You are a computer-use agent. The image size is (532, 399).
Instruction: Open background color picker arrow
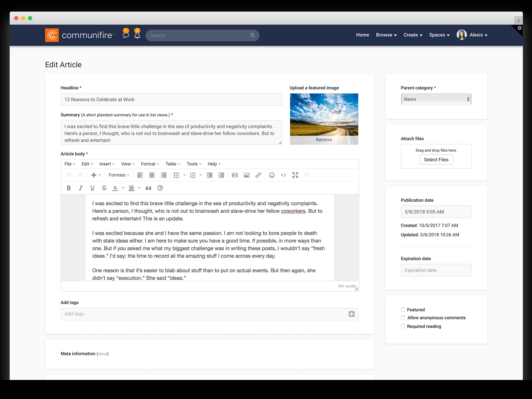point(139,188)
